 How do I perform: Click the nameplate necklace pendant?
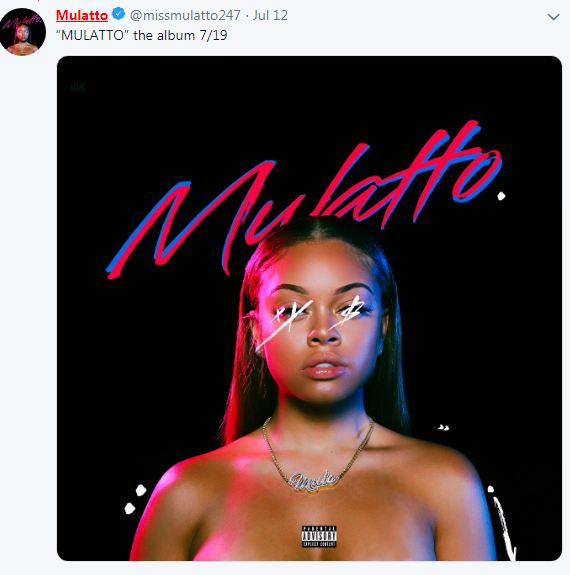tap(315, 481)
